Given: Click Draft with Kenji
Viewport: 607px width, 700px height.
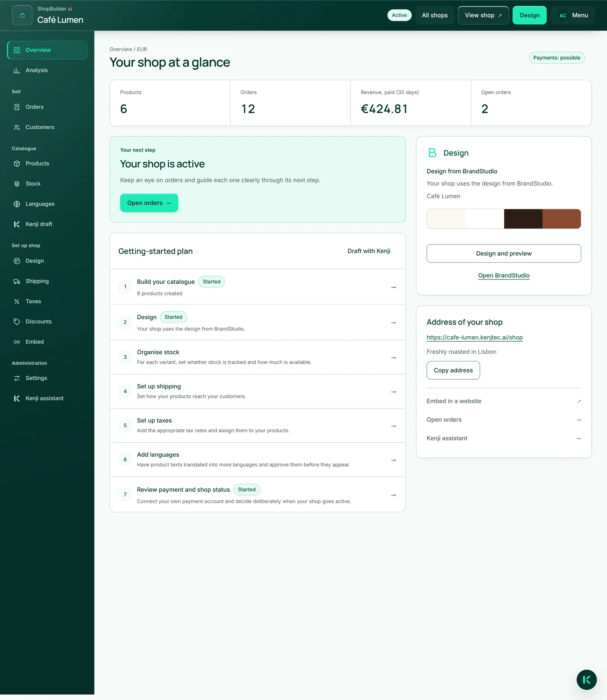Looking at the screenshot, I should click(369, 251).
